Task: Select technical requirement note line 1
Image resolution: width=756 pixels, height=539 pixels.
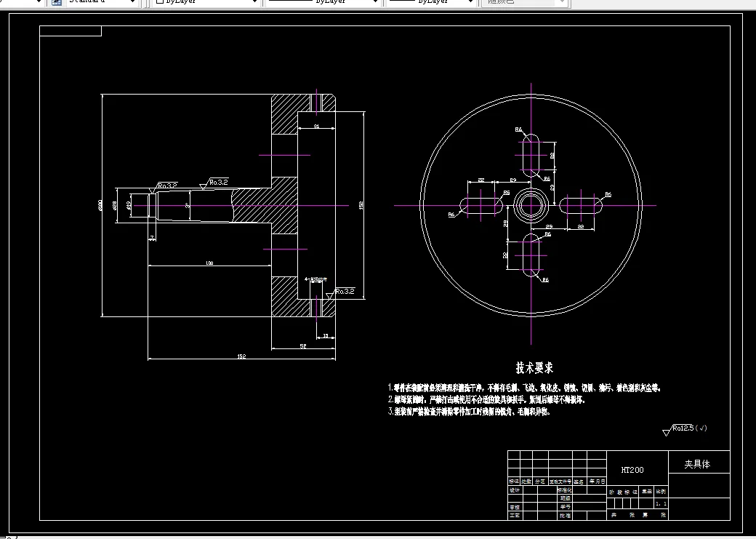Action: tap(525, 388)
